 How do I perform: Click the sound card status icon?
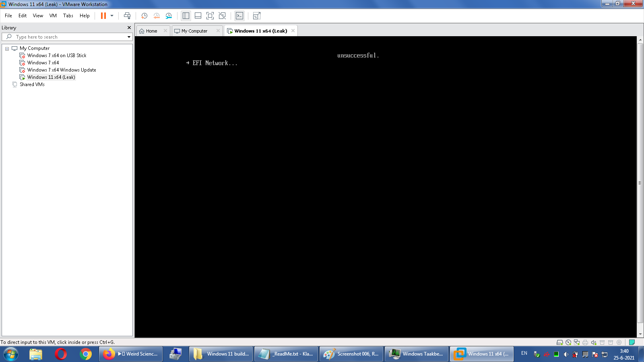(x=594, y=342)
